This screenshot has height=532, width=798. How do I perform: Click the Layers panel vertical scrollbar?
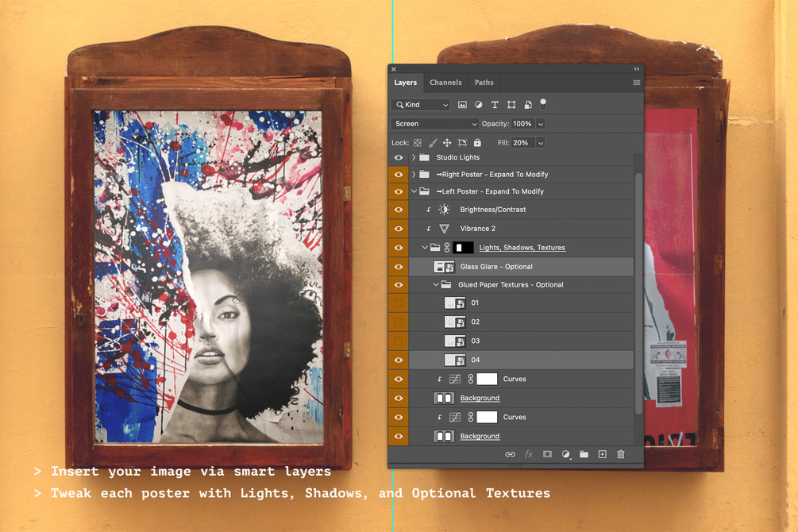[638, 293]
